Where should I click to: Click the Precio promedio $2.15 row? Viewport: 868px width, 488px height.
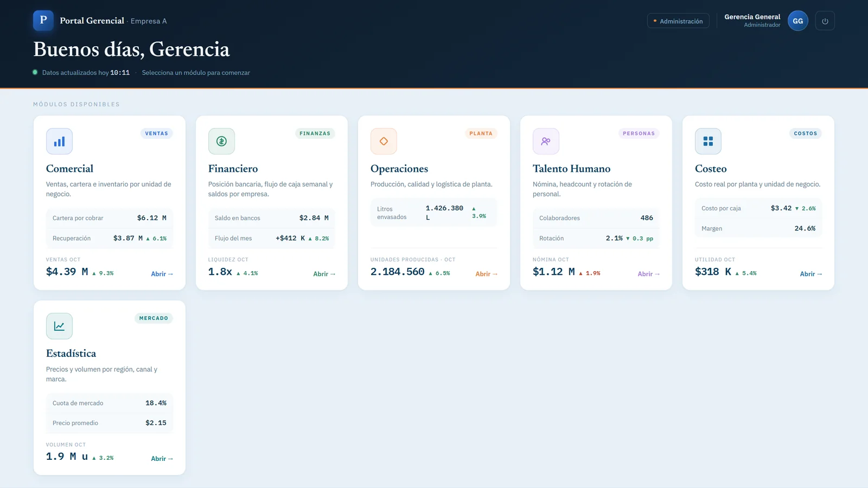coord(110,423)
